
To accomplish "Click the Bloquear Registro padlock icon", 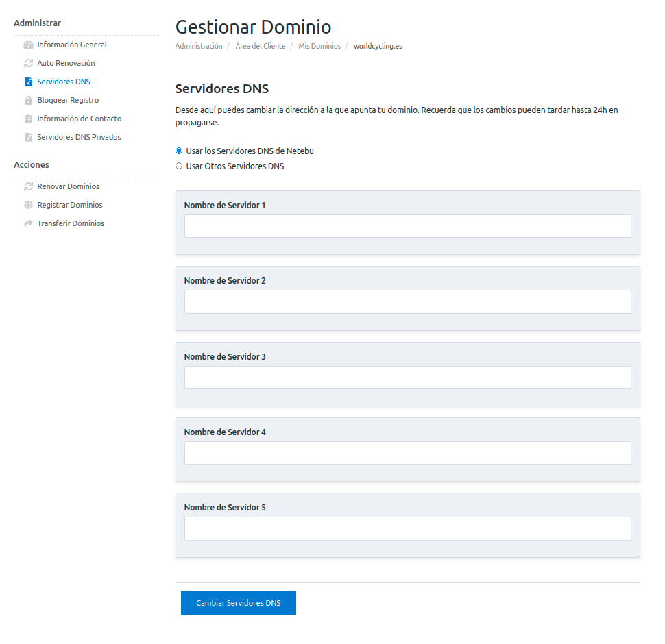I will coord(28,101).
